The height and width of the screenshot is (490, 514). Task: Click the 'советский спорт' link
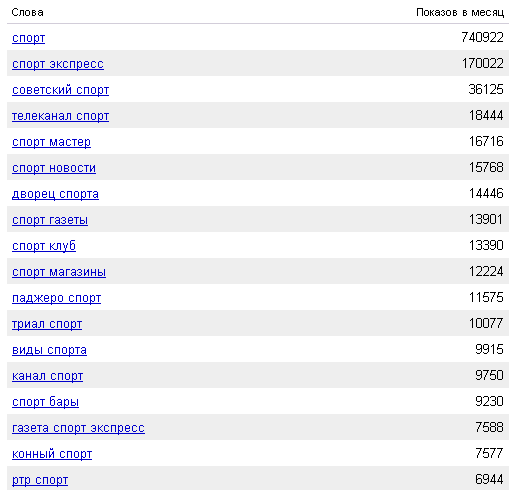(x=60, y=90)
